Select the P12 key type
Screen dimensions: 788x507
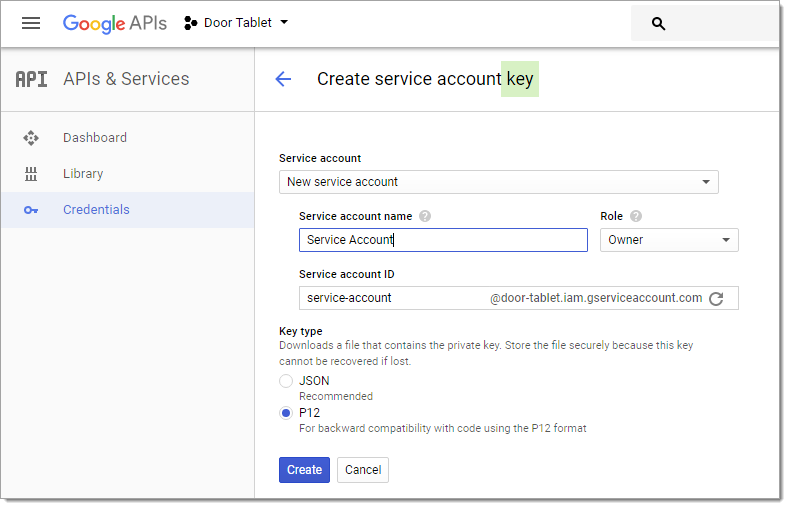[x=286, y=413]
